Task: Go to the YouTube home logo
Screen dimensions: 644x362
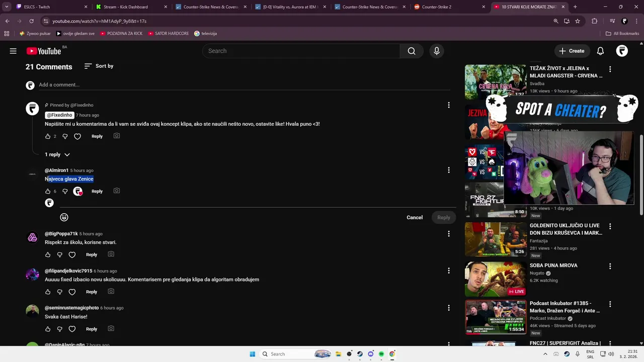Action: click(44, 51)
